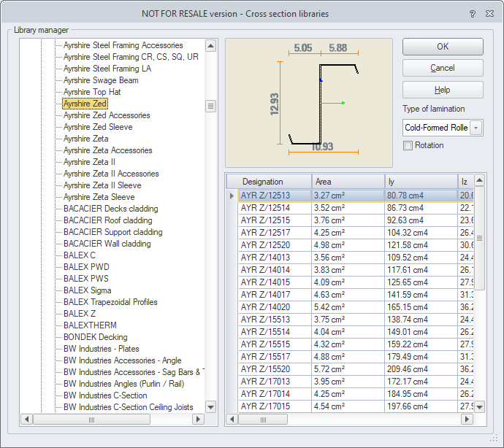Click the Iy column header
Image resolution: width=504 pixels, height=448 pixels.
(x=421, y=182)
